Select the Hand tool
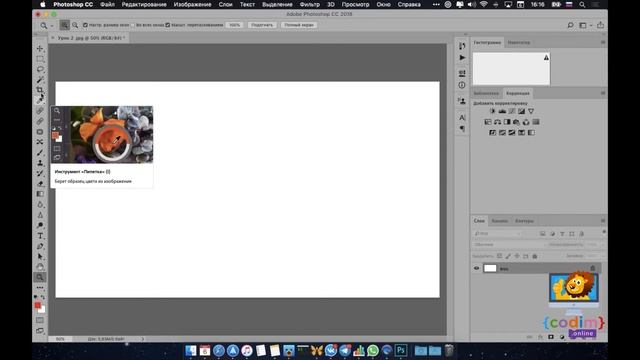 (x=40, y=267)
